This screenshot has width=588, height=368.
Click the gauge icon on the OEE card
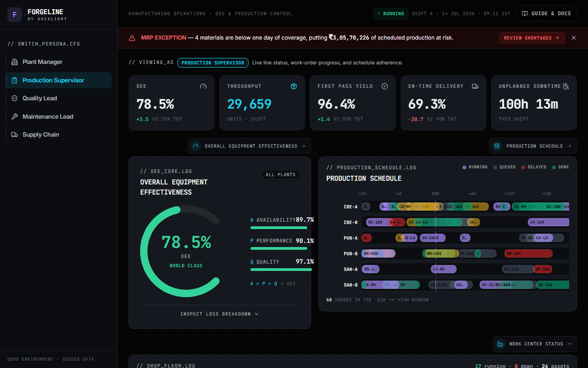coord(204,86)
